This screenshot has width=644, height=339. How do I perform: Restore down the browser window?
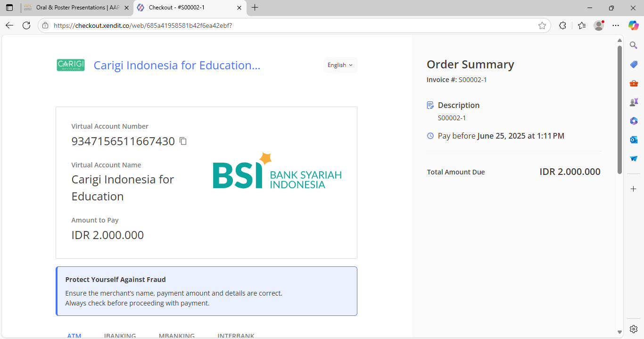611,8
